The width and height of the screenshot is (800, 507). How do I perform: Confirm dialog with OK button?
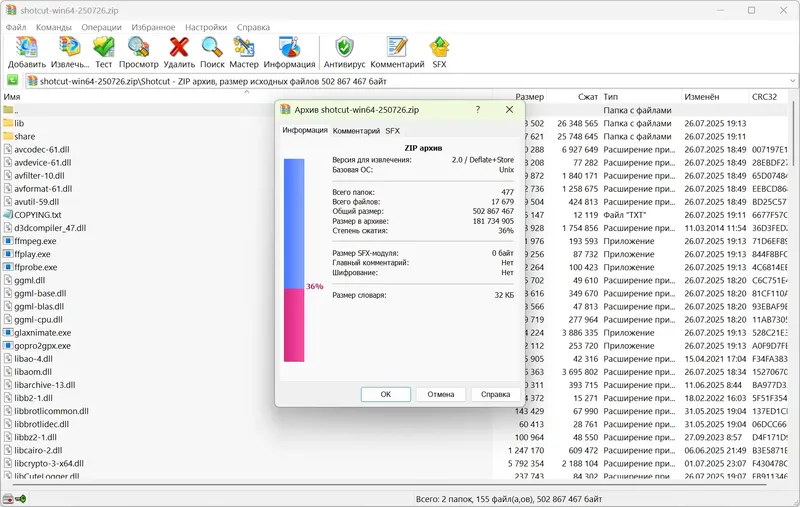click(386, 394)
